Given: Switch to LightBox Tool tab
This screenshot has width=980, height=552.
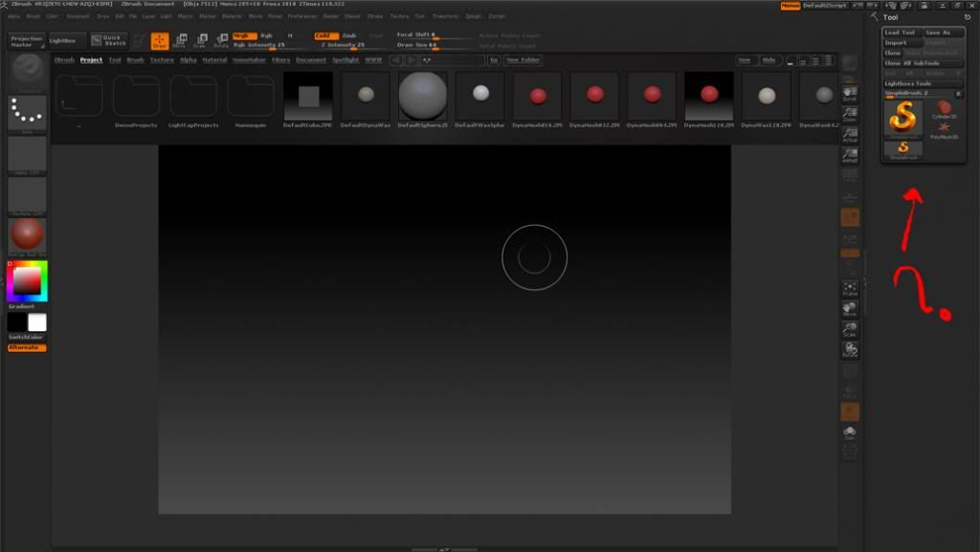Looking at the screenshot, I should click(x=115, y=60).
